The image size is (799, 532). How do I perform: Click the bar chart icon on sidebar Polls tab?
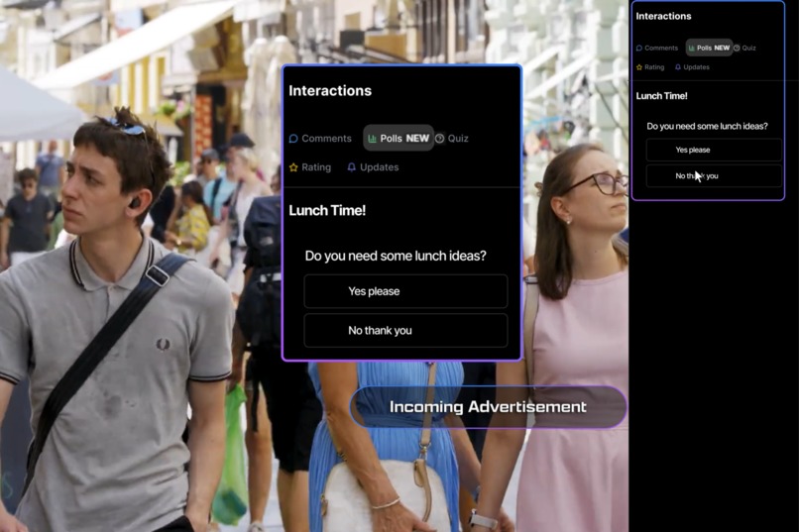click(x=692, y=48)
